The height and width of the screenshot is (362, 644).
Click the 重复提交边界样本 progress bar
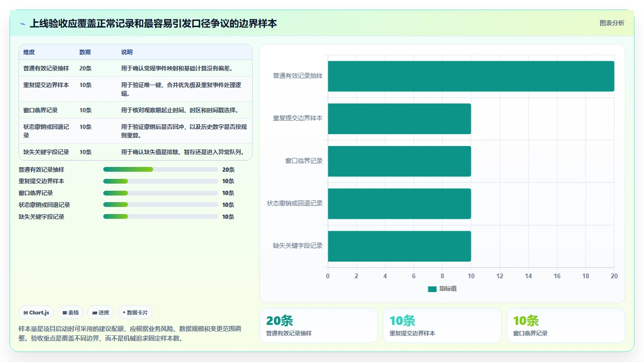(x=161, y=181)
